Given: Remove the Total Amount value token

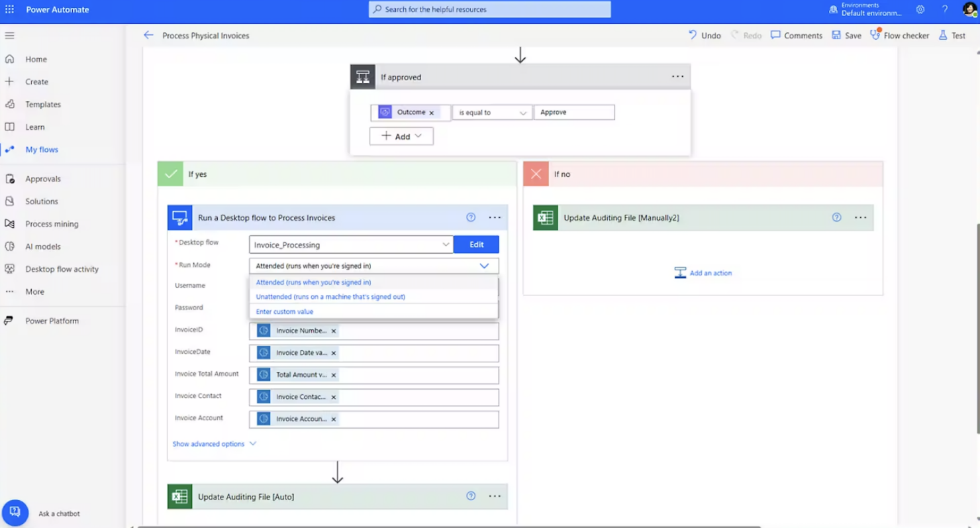Looking at the screenshot, I should [334, 375].
